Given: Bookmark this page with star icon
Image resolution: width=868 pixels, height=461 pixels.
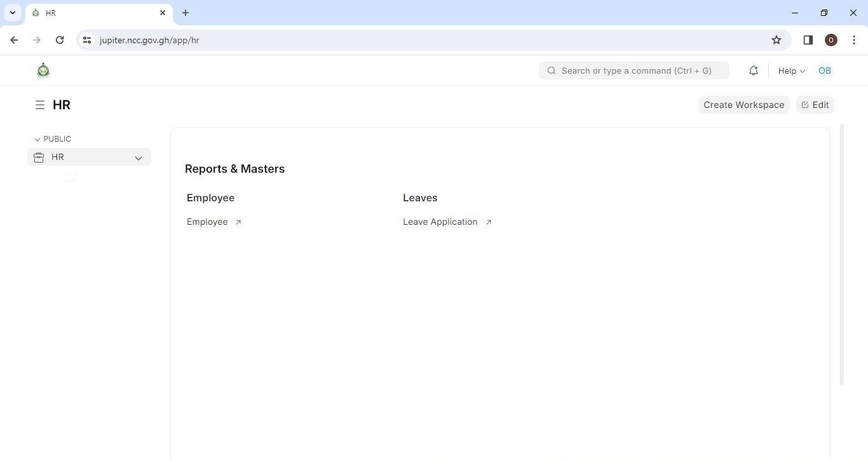Looking at the screenshot, I should tap(776, 40).
